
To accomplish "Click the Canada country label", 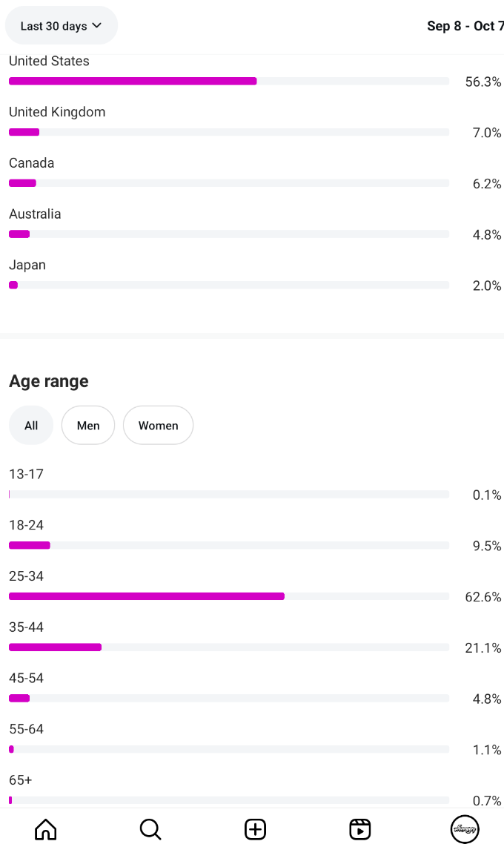I will tap(32, 163).
